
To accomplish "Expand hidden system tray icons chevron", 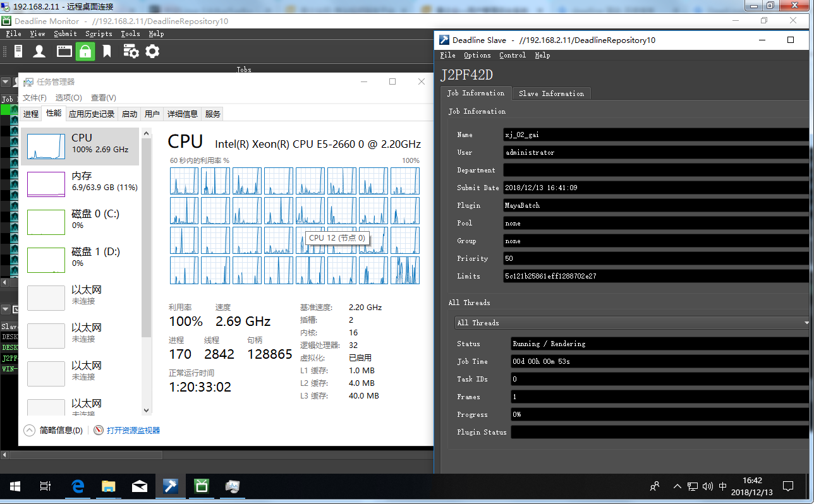I will click(677, 486).
